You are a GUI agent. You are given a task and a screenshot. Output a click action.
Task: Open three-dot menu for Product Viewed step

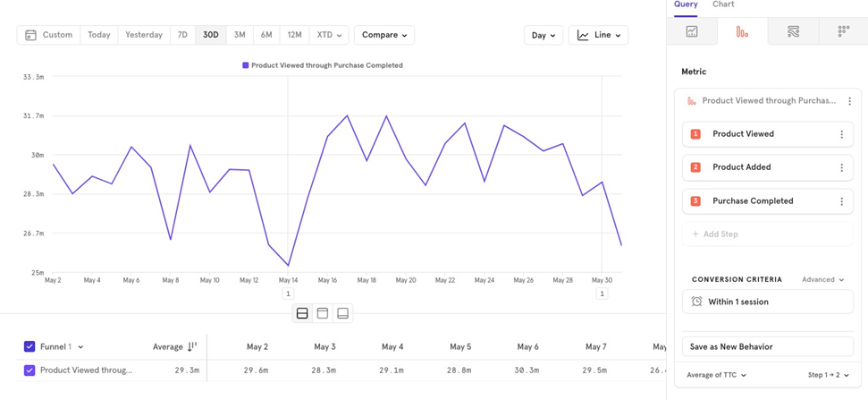(841, 134)
